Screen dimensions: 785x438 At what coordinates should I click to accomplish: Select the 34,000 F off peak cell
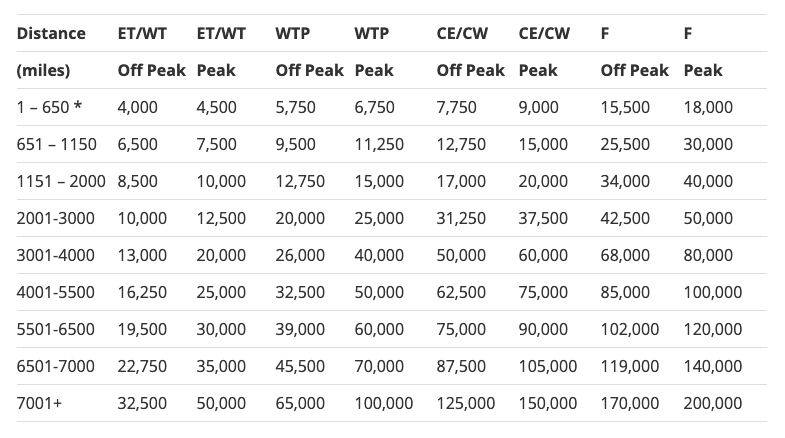coord(625,181)
